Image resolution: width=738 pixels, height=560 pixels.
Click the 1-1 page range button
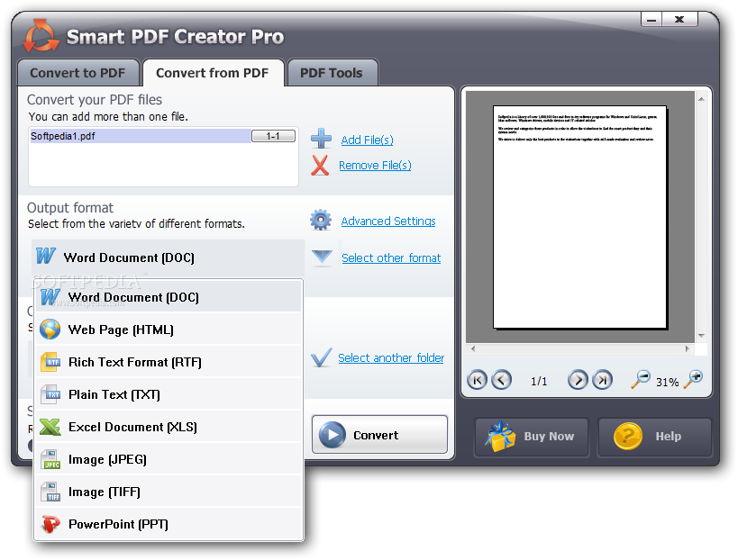[273, 136]
